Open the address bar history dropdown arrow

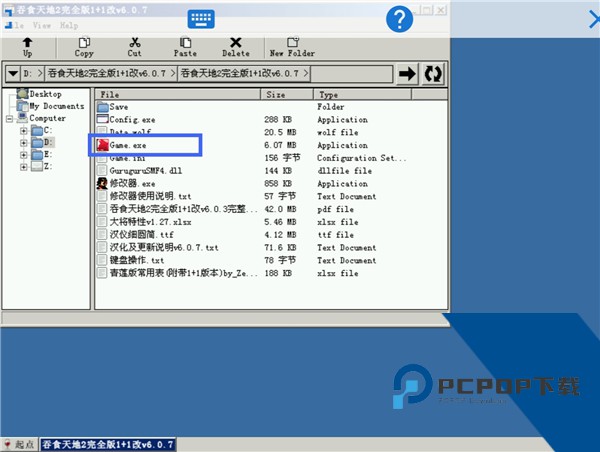pyautogui.click(x=13, y=73)
